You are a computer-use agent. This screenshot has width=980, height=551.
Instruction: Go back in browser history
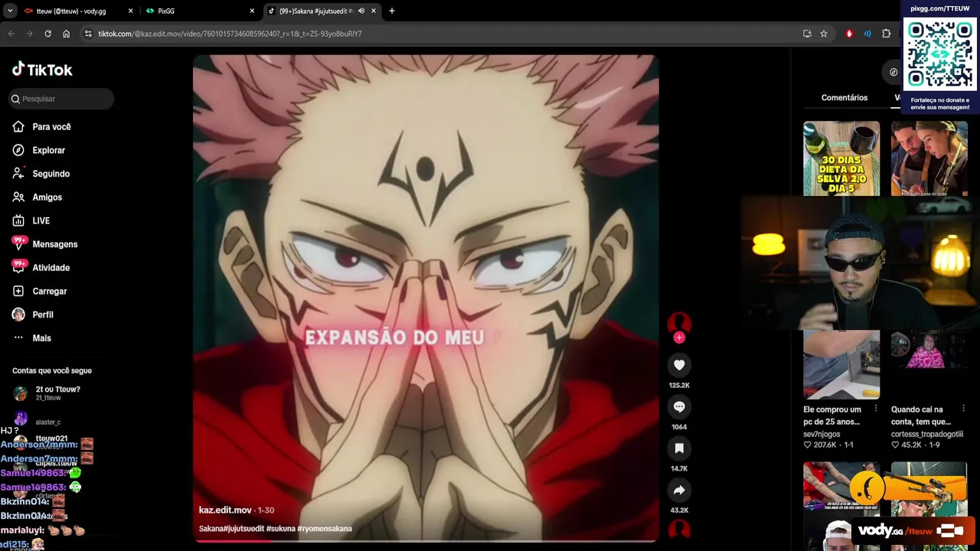[11, 34]
